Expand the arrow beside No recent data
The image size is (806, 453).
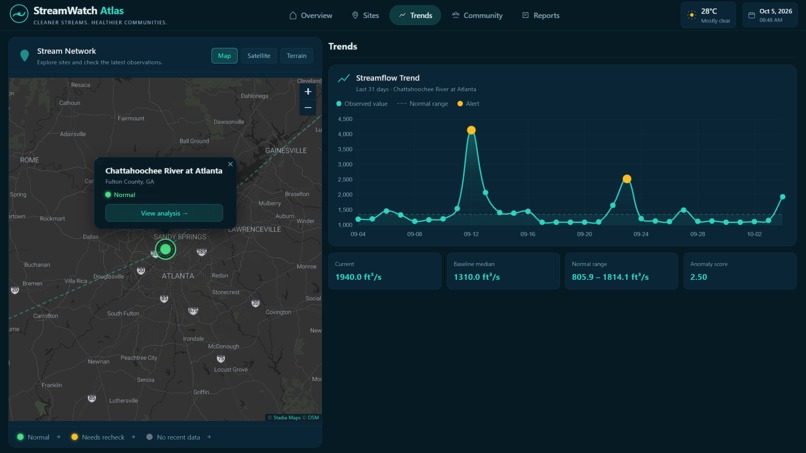209,437
